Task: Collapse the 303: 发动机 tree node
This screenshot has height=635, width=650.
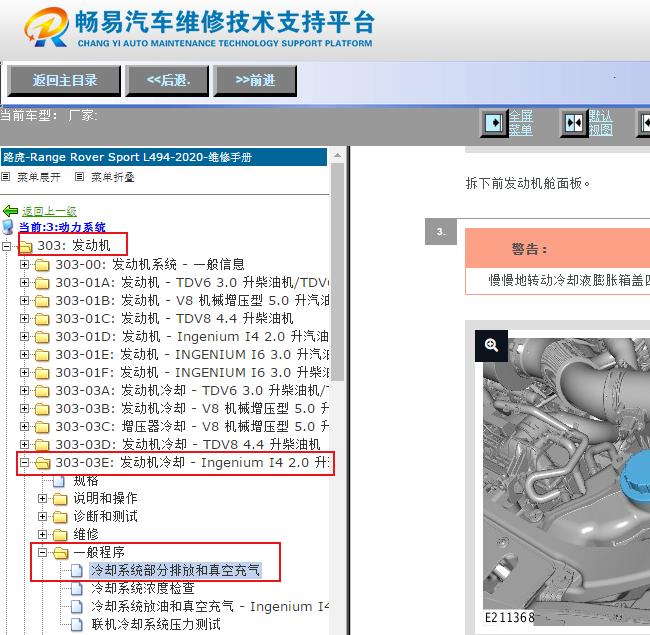Action: 7,246
